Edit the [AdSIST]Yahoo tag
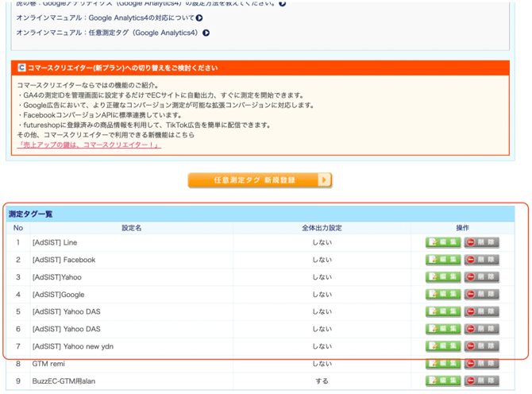Viewport: 532px width, 394px height. pyautogui.click(x=443, y=277)
